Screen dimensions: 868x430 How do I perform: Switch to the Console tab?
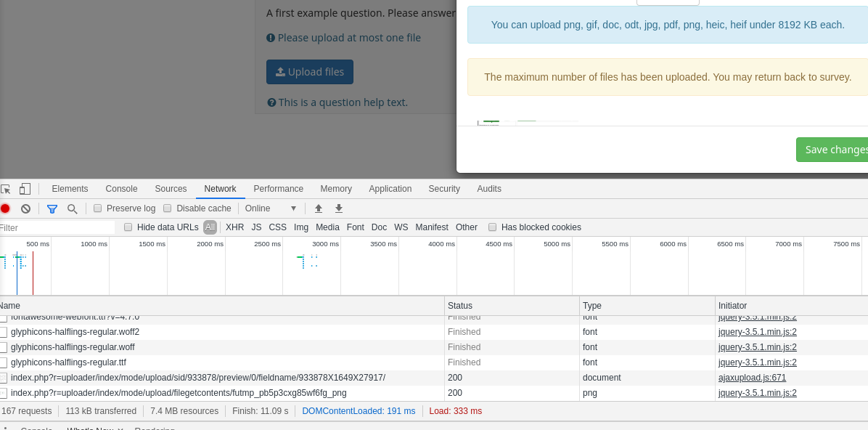(x=121, y=189)
